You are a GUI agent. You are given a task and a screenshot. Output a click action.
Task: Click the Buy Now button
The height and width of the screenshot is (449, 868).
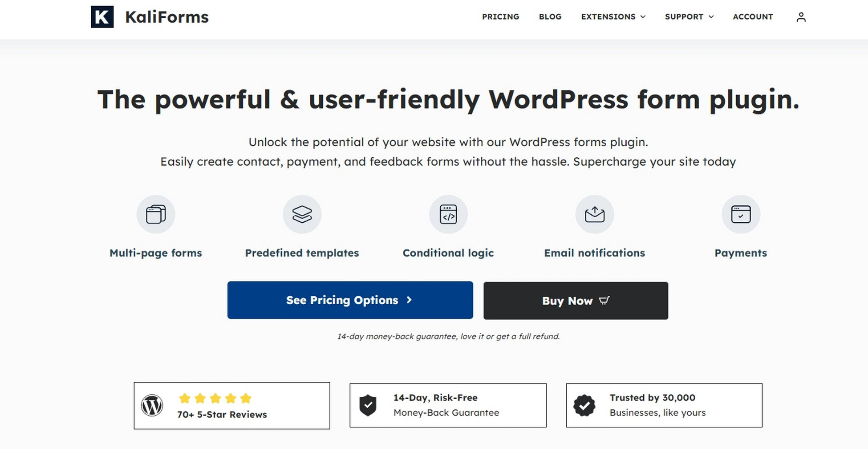pos(576,301)
